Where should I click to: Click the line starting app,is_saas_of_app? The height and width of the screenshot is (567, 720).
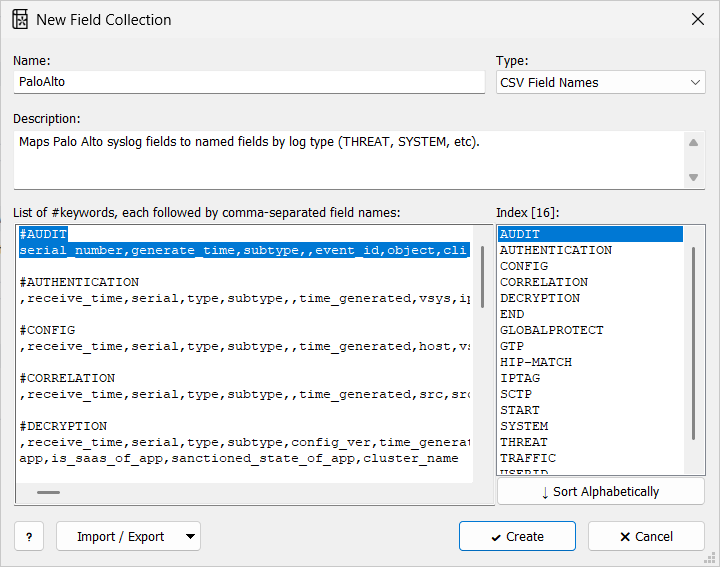[x=239, y=459]
